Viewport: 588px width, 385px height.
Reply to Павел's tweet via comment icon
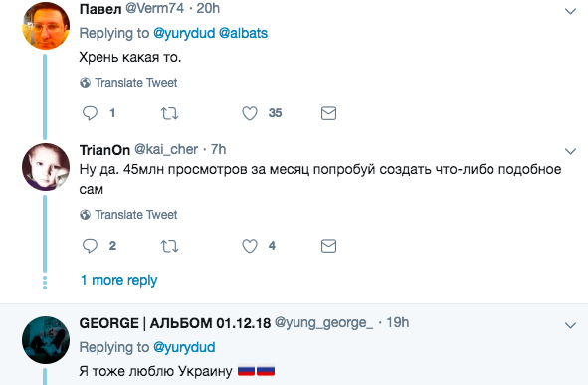[x=90, y=113]
